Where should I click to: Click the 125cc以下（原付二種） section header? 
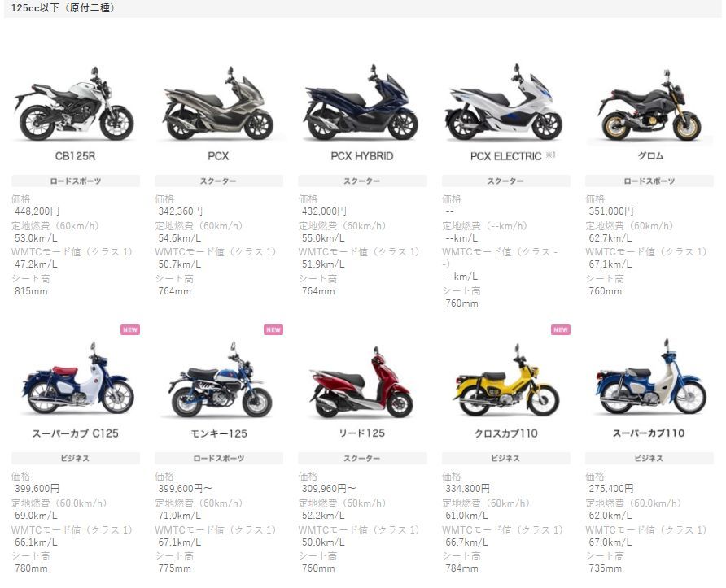point(63,8)
